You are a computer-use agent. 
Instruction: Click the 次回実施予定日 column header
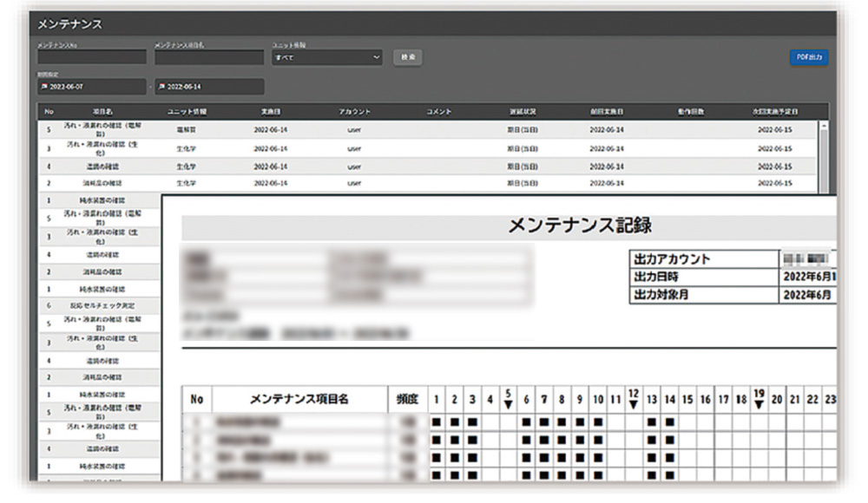(x=774, y=112)
